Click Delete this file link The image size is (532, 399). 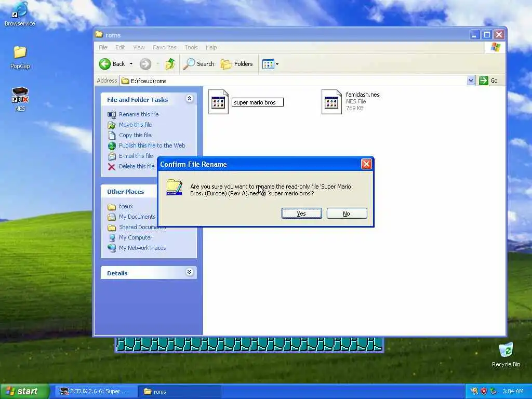coord(137,166)
